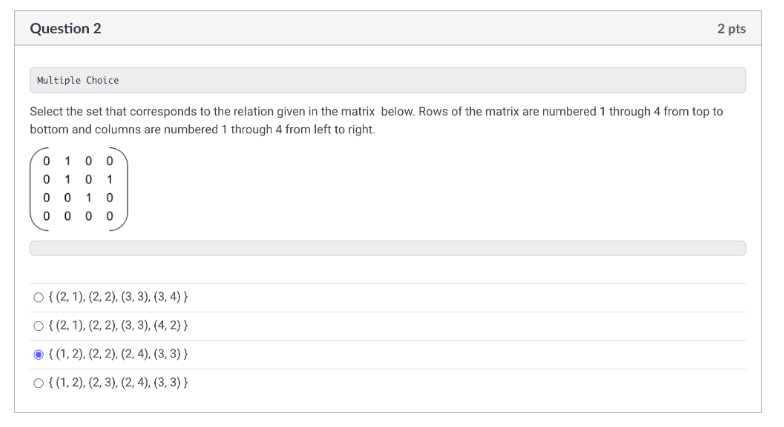This screenshot has width=784, height=427.
Task: Click the empty gray bar below matrix
Action: (387, 248)
